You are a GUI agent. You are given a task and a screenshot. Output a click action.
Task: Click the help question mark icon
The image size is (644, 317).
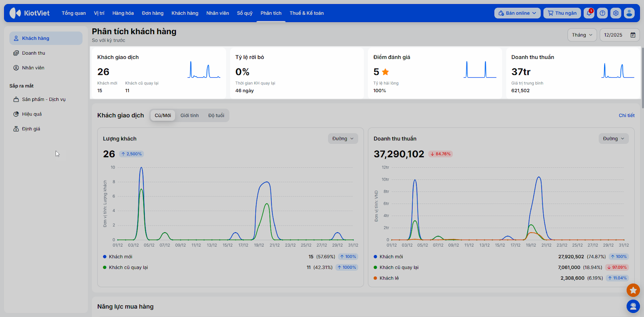[x=602, y=13]
